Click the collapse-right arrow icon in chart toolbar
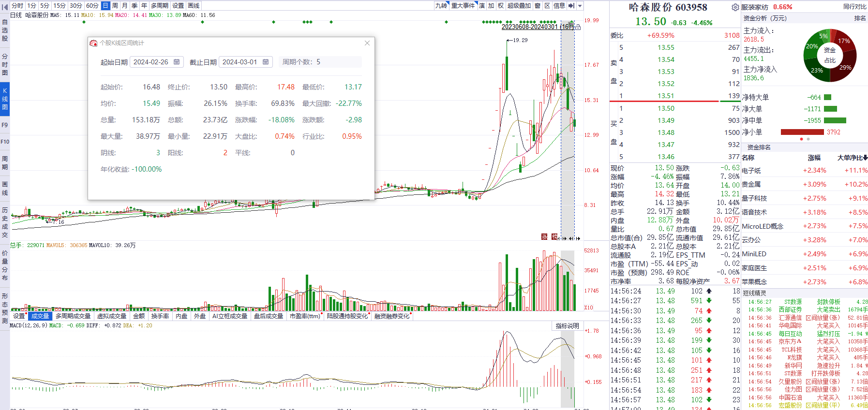This screenshot has height=410, width=868. click(571, 6)
